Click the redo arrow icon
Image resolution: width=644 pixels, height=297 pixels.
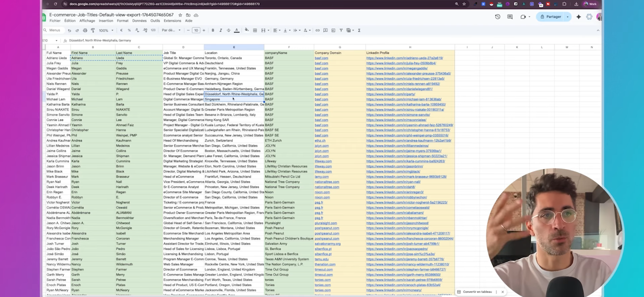coord(77,31)
